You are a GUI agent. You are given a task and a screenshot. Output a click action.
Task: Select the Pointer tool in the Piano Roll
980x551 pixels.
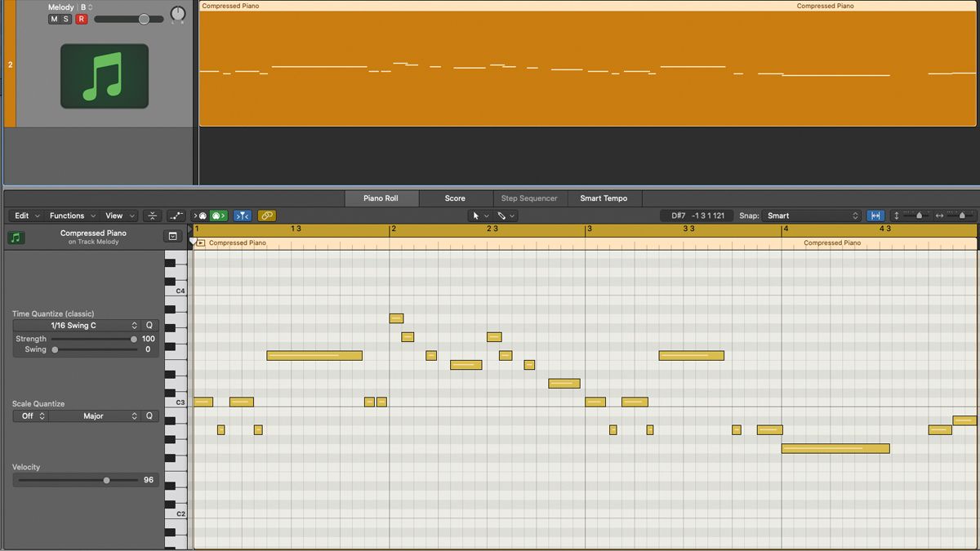point(477,215)
